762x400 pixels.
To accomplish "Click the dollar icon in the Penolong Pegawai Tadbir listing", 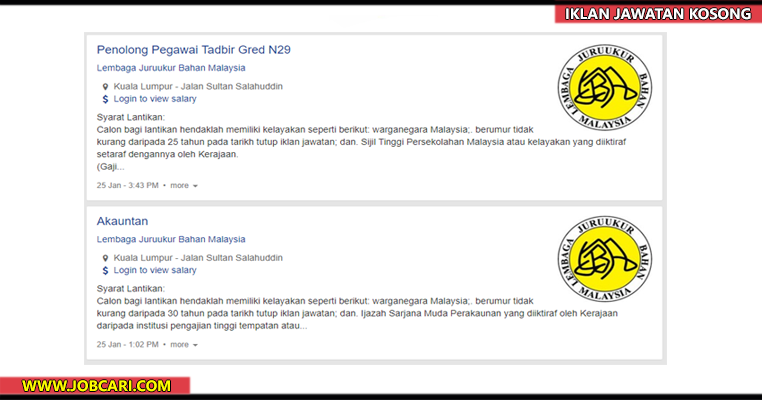I will [105, 99].
